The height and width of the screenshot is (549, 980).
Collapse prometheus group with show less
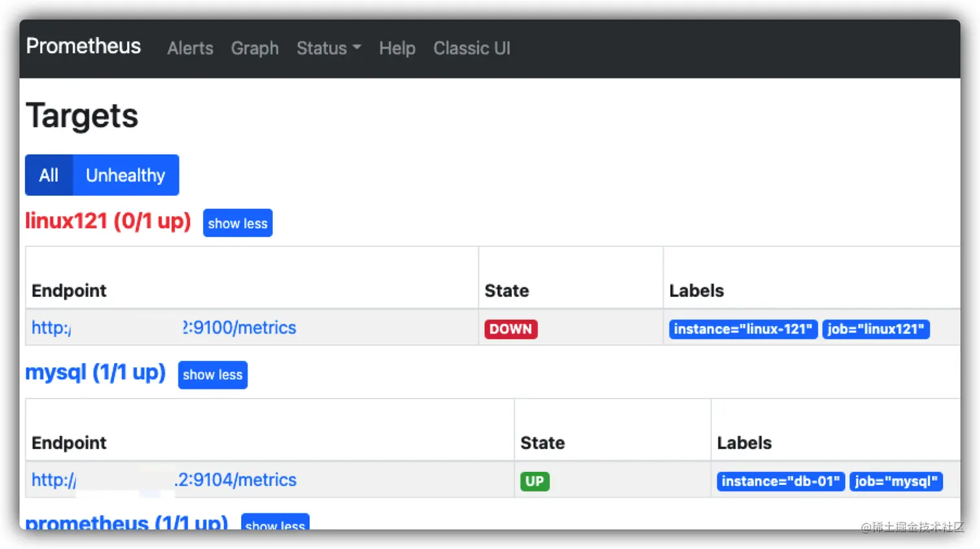coord(275,522)
